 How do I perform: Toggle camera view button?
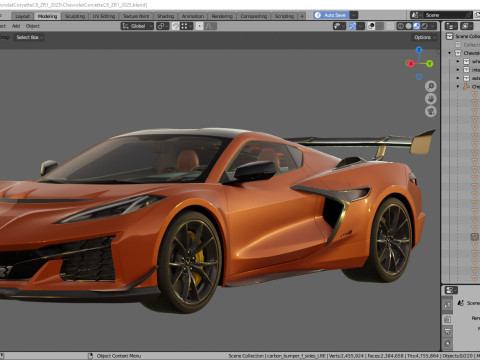(431, 112)
